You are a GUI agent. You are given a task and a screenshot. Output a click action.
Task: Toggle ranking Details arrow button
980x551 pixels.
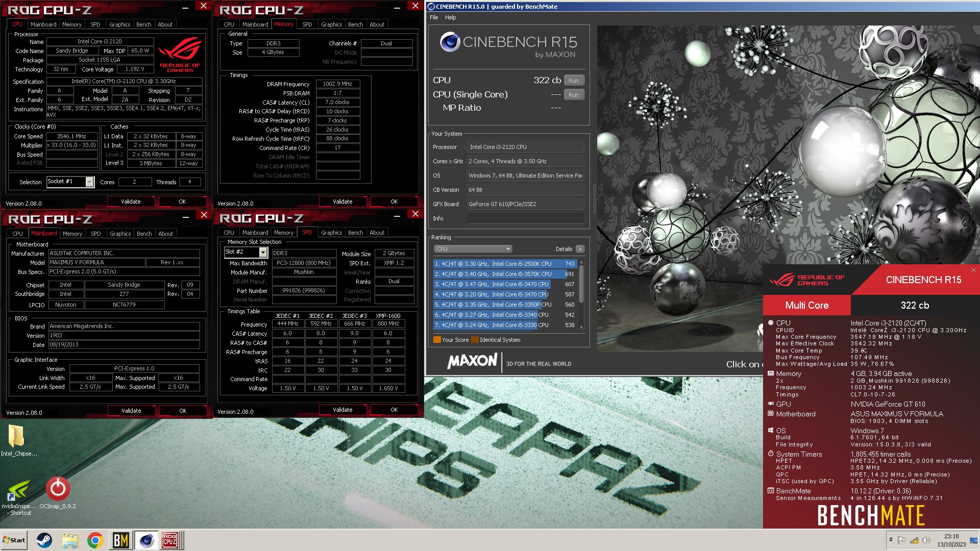[580, 249]
